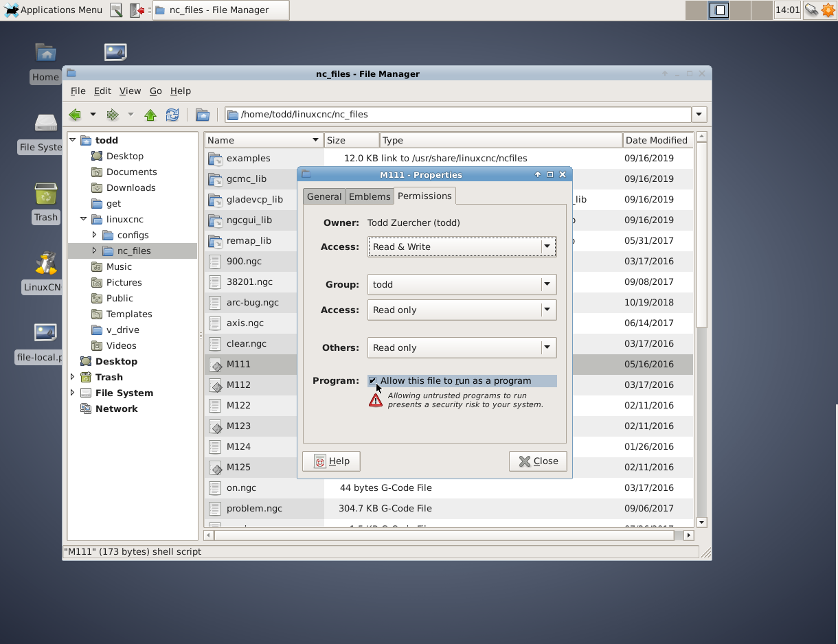Select the v_drive folder in tree
The width and height of the screenshot is (838, 644).
pos(122,330)
